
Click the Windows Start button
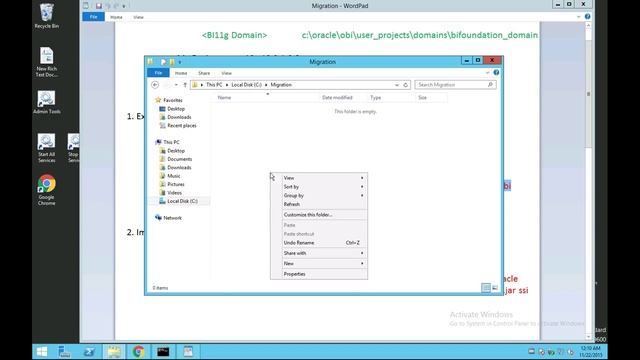click(x=42, y=351)
